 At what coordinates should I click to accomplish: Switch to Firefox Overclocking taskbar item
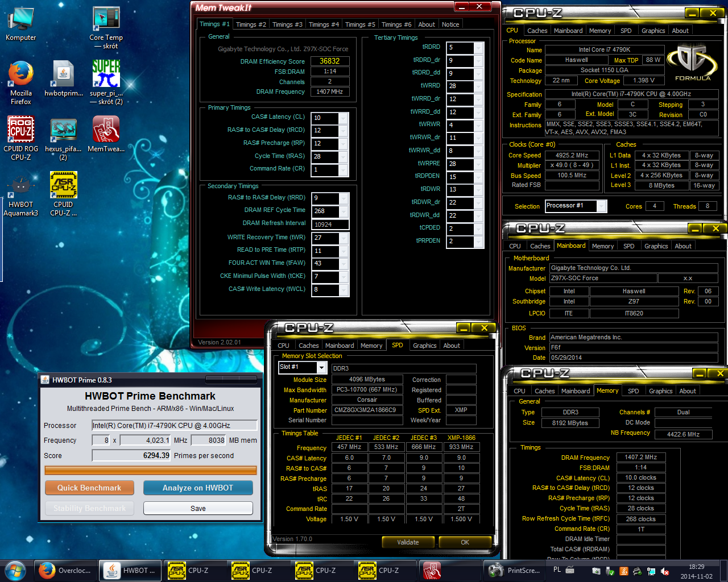click(x=67, y=571)
